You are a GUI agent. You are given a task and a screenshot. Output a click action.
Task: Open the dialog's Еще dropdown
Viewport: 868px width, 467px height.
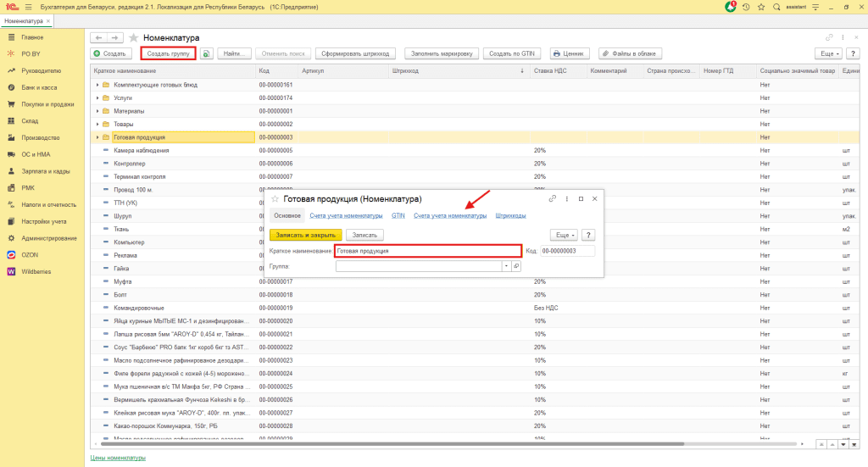(564, 235)
